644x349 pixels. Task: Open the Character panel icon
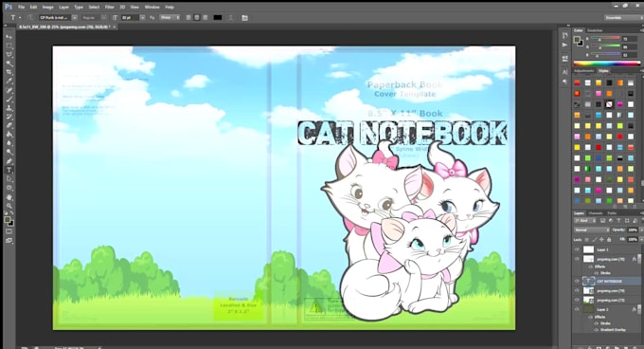click(x=565, y=72)
